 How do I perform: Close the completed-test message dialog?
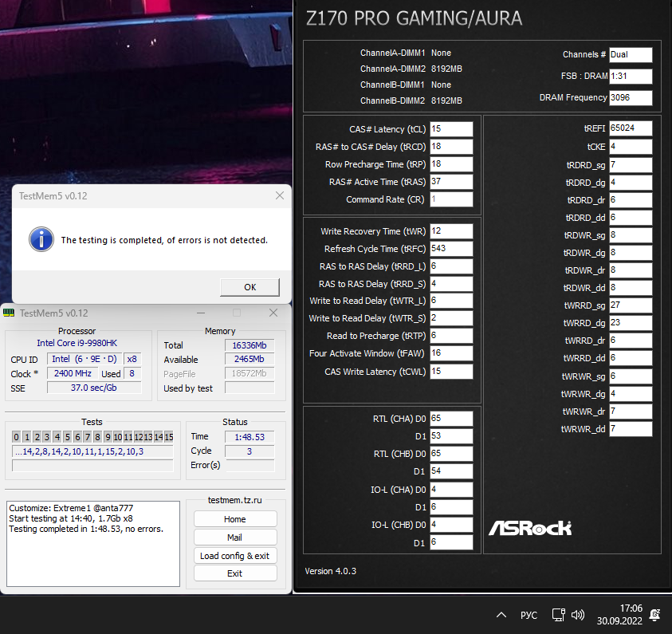click(280, 195)
